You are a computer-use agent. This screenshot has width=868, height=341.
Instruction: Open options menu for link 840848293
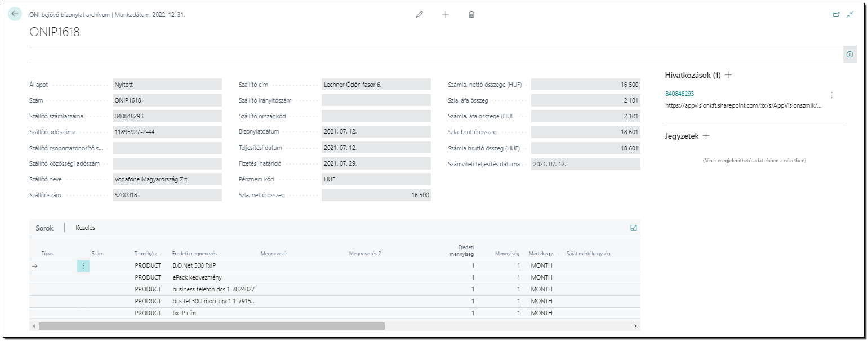coord(831,95)
